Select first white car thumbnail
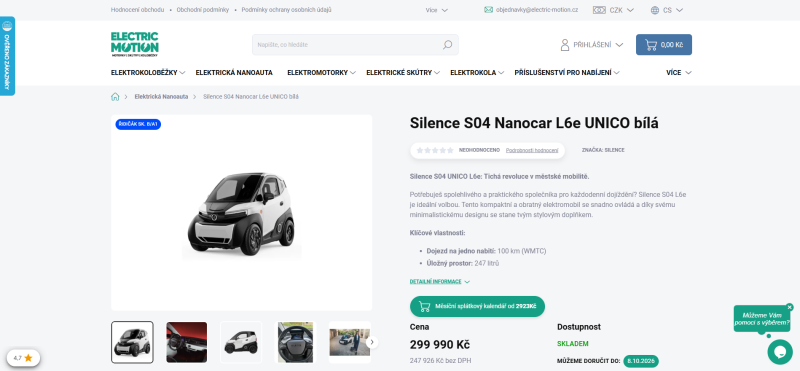This screenshot has width=800, height=371. [x=132, y=342]
